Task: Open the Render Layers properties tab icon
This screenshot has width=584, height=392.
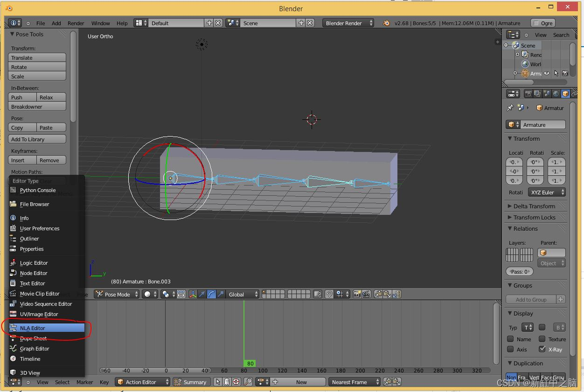Action: (537, 94)
